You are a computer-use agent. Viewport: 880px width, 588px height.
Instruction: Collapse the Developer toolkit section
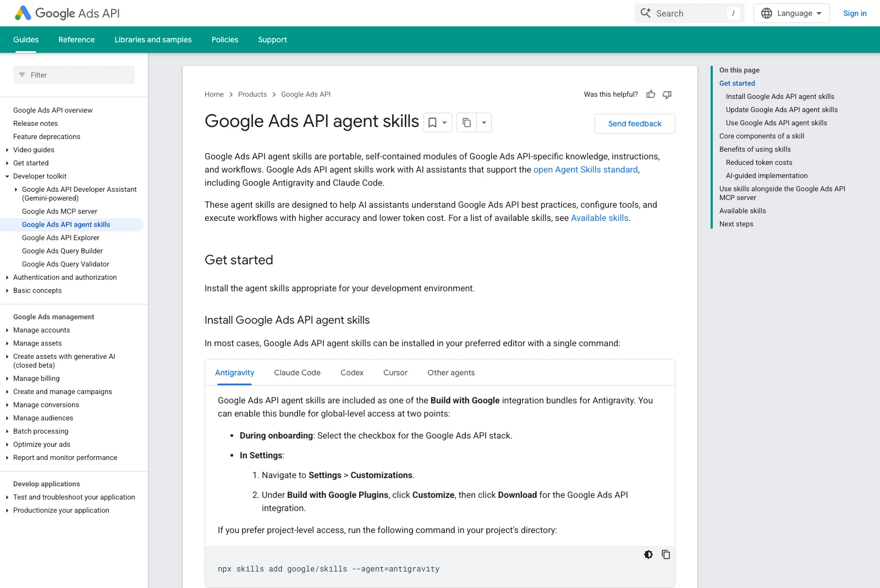click(7, 176)
